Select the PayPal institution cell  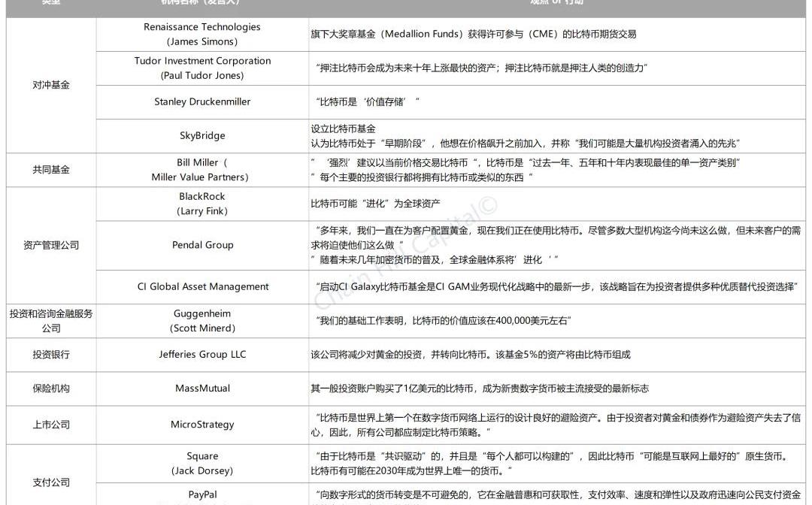click(x=202, y=494)
